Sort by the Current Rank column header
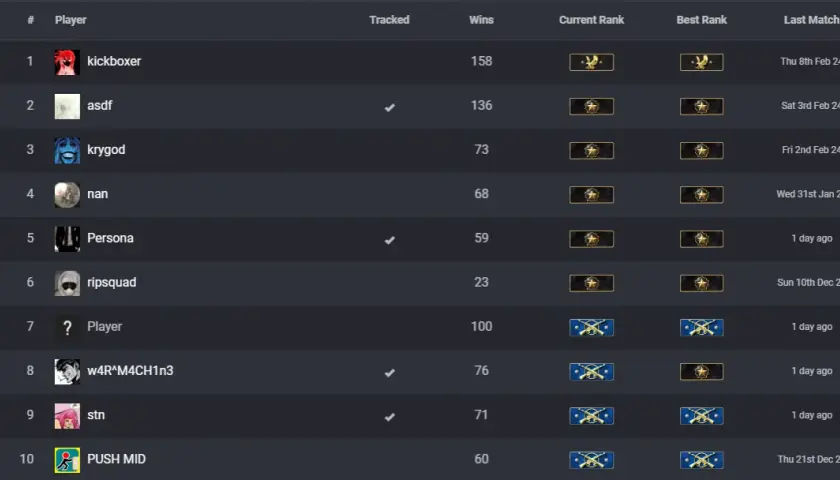Screen dimensions: 840x480 click(591, 20)
